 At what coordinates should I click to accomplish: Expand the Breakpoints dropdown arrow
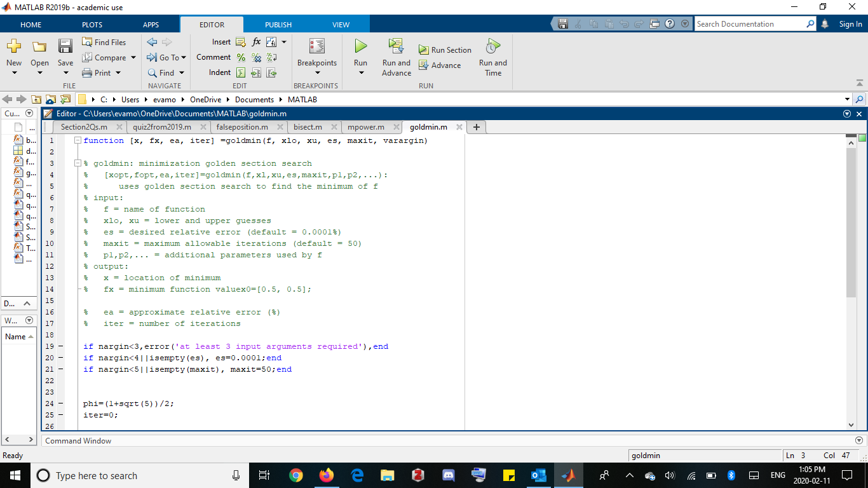pyautogui.click(x=316, y=72)
